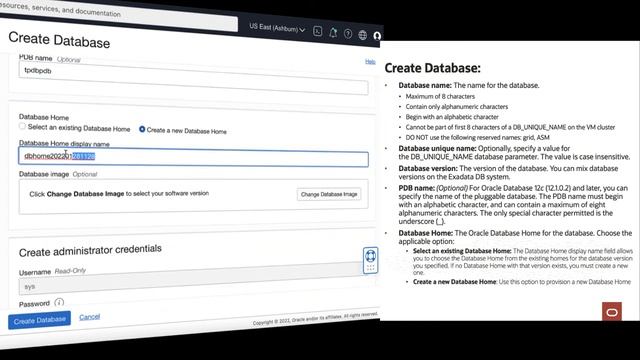Expand the US East (Ashburn) region dropdown
Screen dimensions: 640x360
pos(277,28)
